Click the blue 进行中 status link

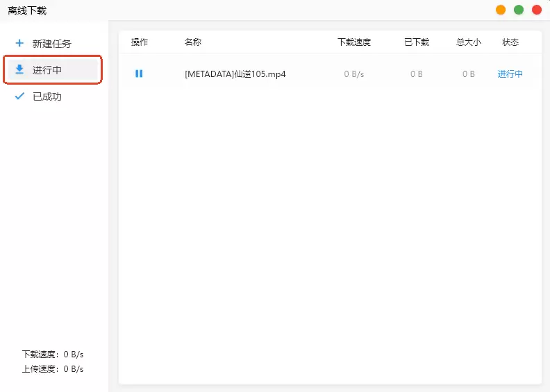coord(510,74)
